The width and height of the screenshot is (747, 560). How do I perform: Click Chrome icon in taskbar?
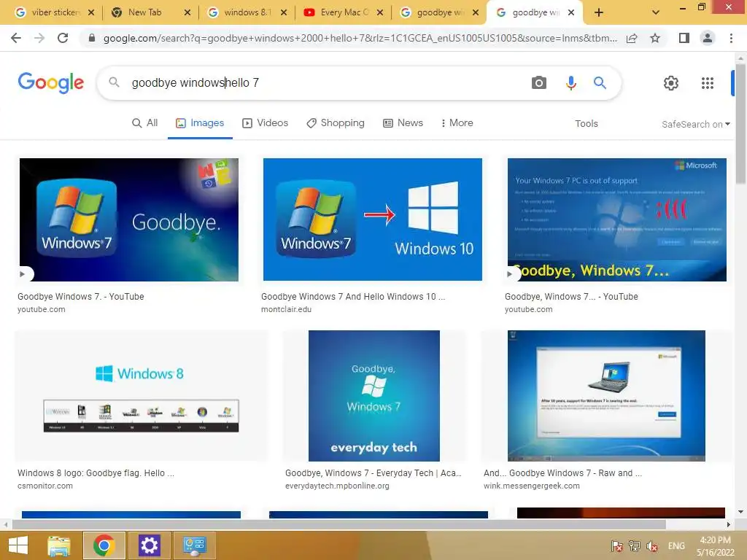(x=104, y=545)
